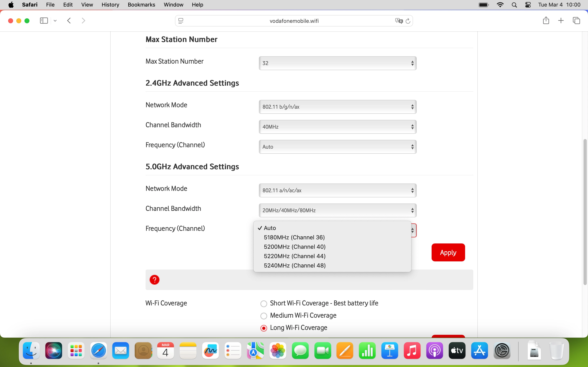Screen dimensions: 588x367
Task: Go back with the back arrow
Action: pyautogui.click(x=69, y=21)
